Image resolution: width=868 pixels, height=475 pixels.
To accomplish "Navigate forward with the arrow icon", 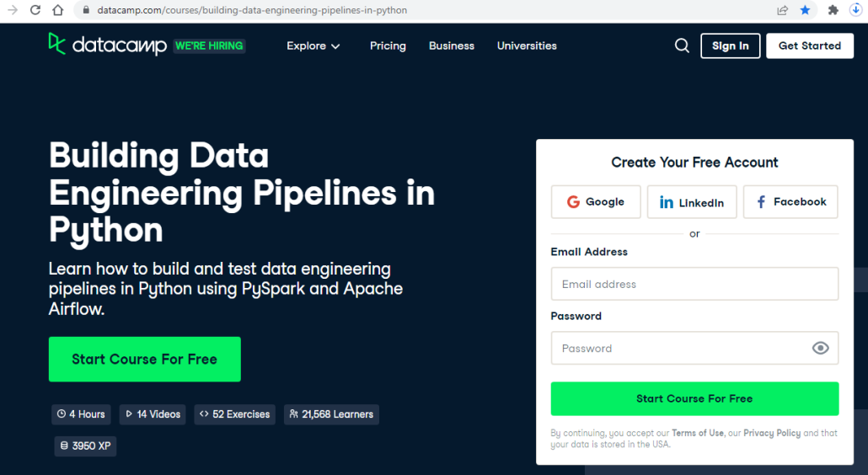I will (x=13, y=10).
